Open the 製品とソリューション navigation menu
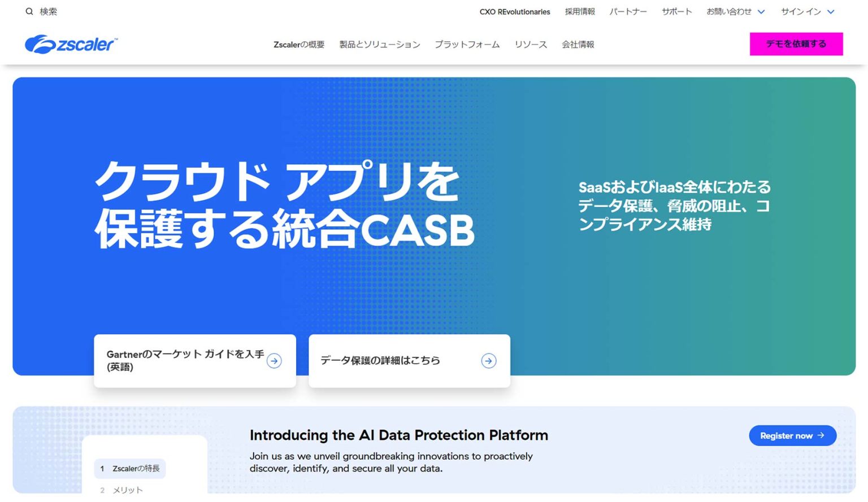868x502 pixels. [x=379, y=44]
